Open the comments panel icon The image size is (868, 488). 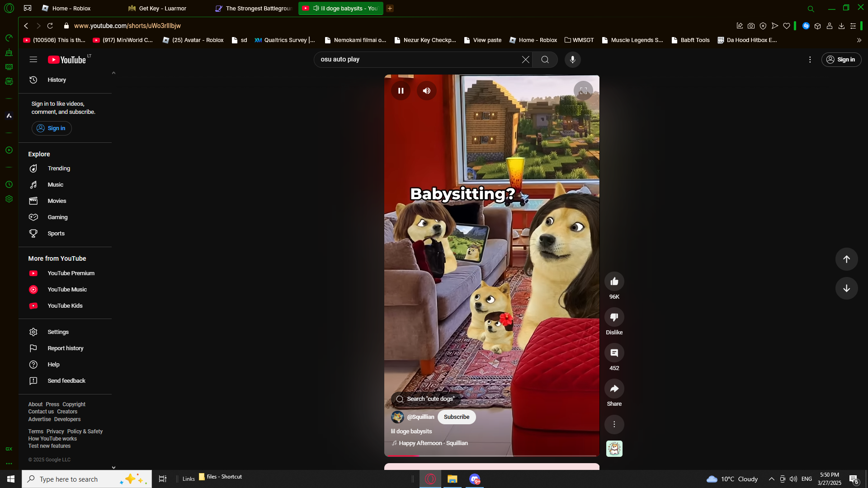click(614, 353)
